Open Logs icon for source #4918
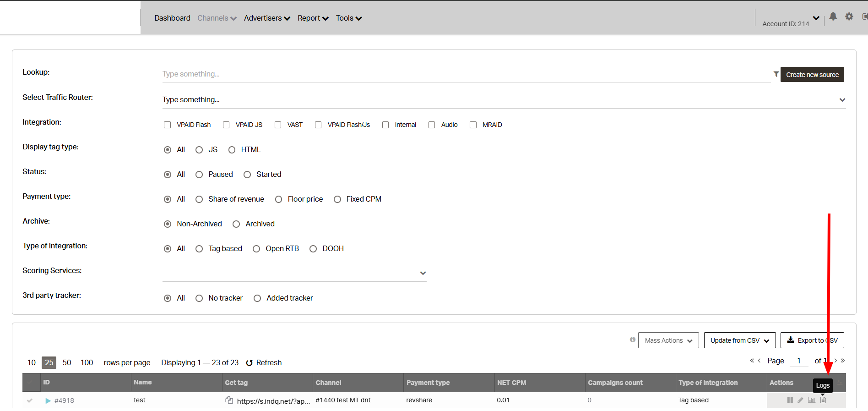 pyautogui.click(x=823, y=400)
